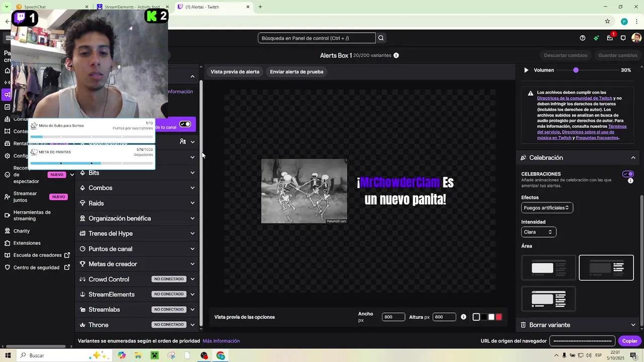Screen dimensions: 644x362
Task: Open the settings gear sidebar icon
Action: 7,156
